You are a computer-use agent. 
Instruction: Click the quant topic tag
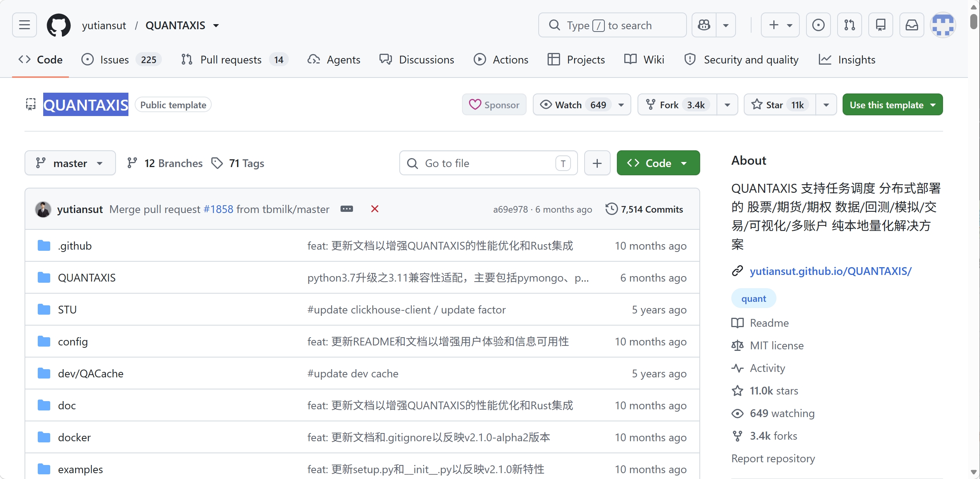pos(753,299)
